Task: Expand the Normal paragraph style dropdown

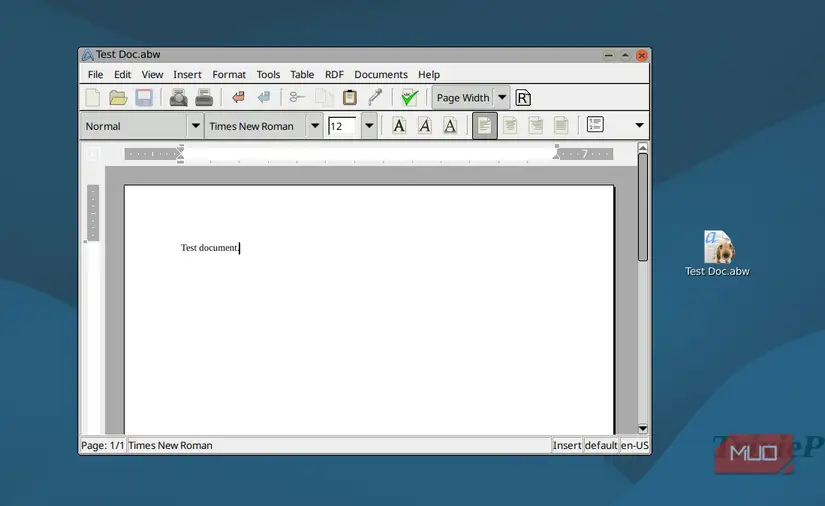Action: point(195,126)
